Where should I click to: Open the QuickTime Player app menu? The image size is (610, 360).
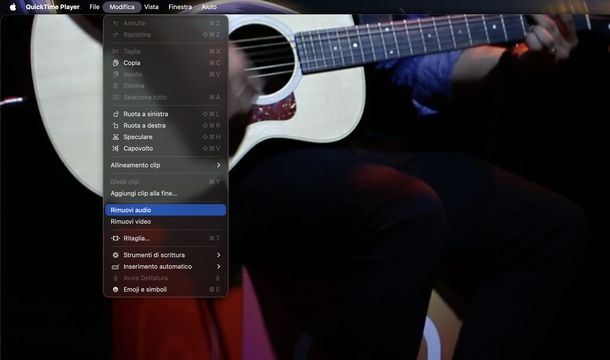(x=53, y=7)
